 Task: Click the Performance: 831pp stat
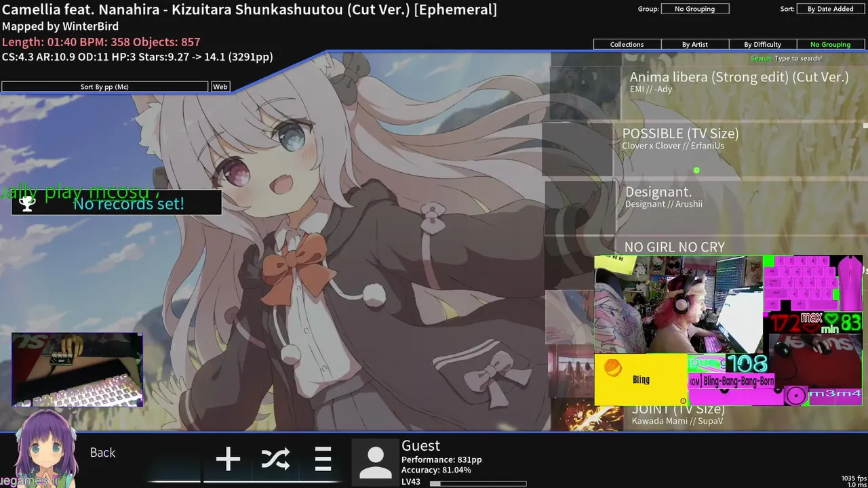point(441,460)
